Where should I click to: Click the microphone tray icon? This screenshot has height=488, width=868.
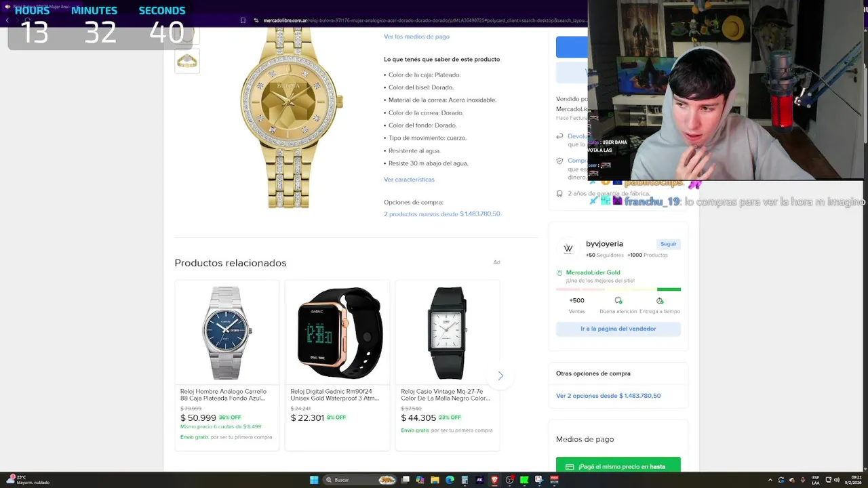[x=803, y=480]
